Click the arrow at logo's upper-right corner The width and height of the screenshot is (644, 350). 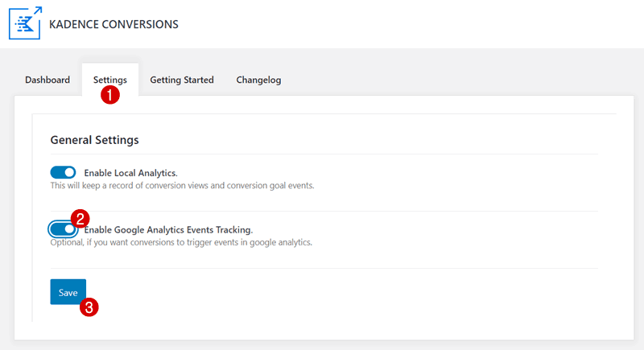pyautogui.click(x=37, y=10)
